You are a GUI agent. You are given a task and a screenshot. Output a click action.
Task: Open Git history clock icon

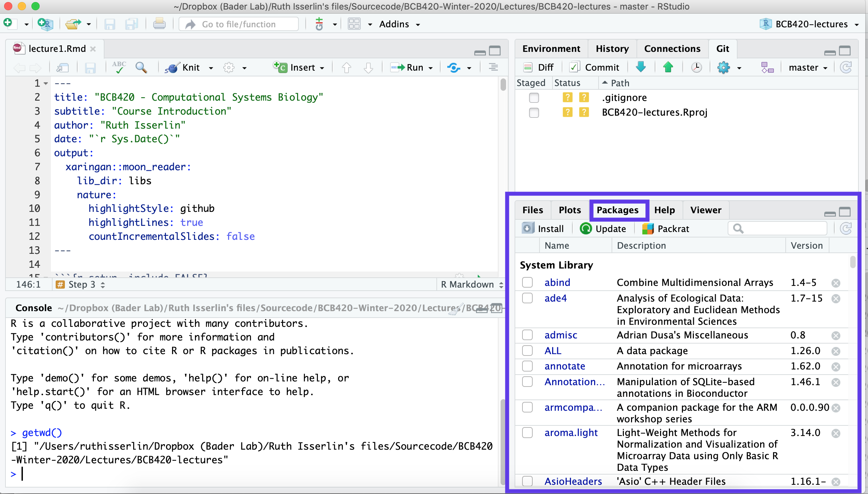click(x=696, y=67)
